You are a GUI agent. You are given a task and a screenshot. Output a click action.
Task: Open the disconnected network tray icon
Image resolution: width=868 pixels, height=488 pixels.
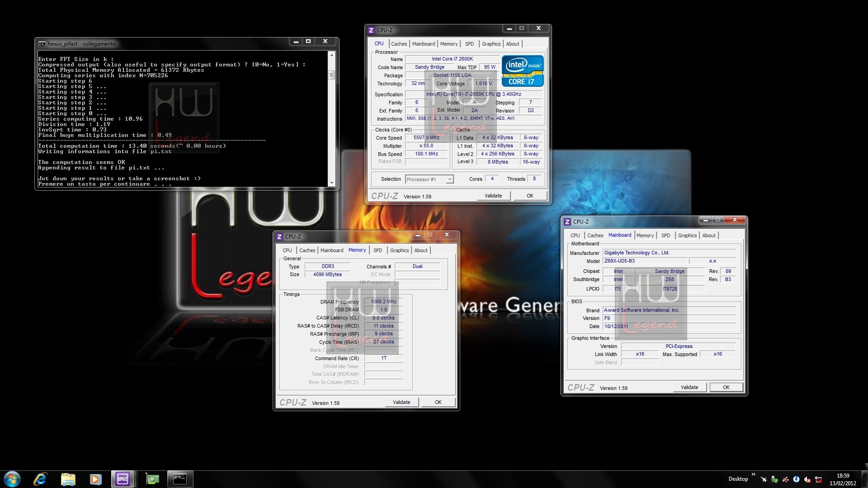click(x=818, y=479)
